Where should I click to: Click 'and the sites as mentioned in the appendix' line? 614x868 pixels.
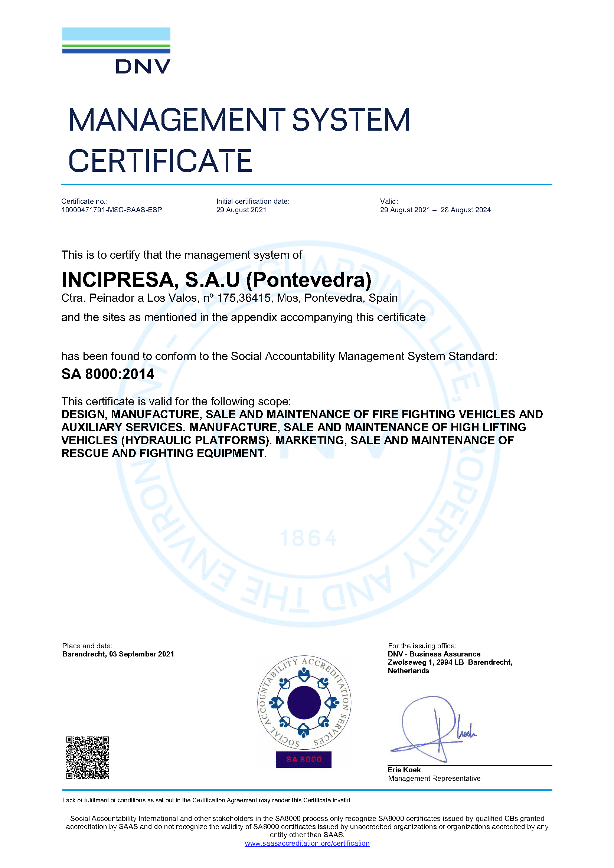(x=244, y=317)
